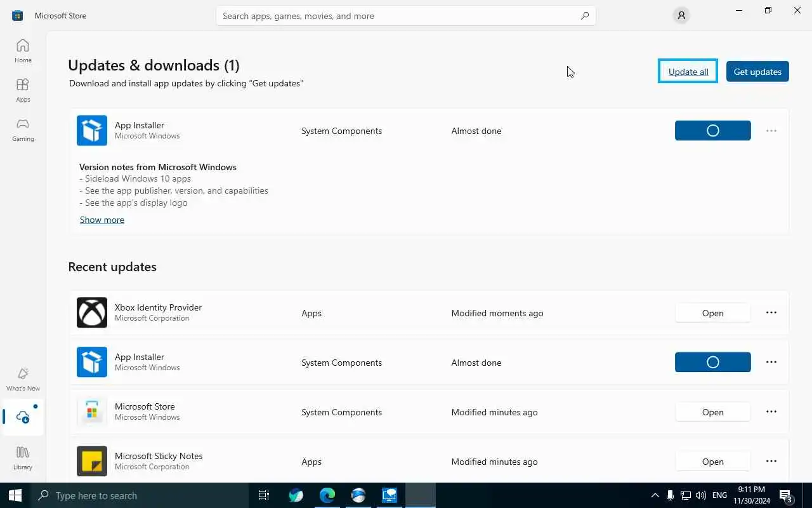Click the network icon in system tray
The width and height of the screenshot is (812, 508).
point(686,495)
